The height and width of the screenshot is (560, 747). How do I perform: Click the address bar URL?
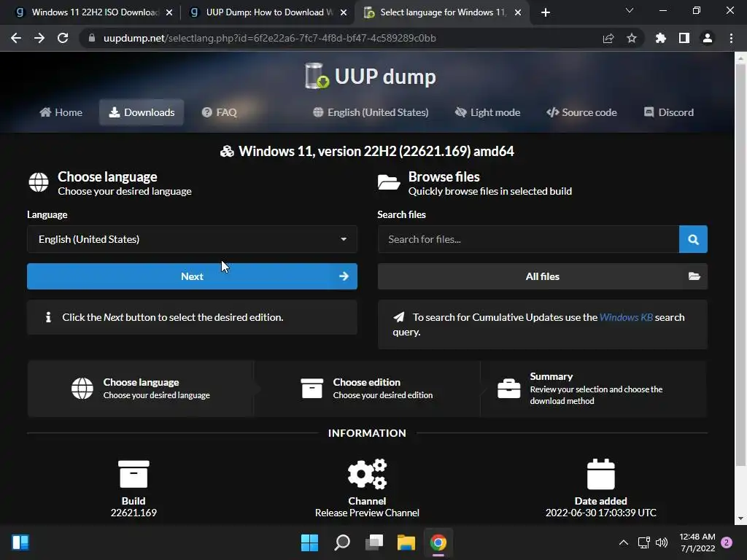coord(270,38)
